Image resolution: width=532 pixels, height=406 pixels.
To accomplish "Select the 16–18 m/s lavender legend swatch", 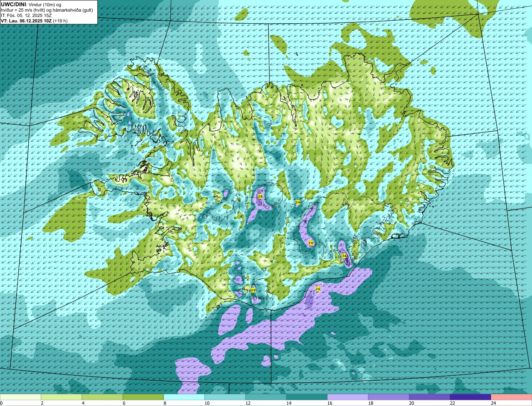I will (348, 397).
